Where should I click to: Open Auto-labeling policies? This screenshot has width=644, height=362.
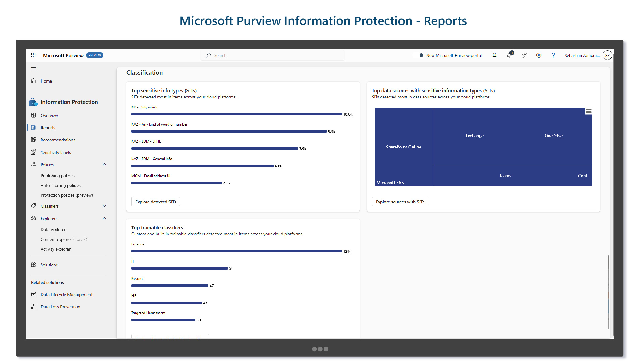point(61,185)
